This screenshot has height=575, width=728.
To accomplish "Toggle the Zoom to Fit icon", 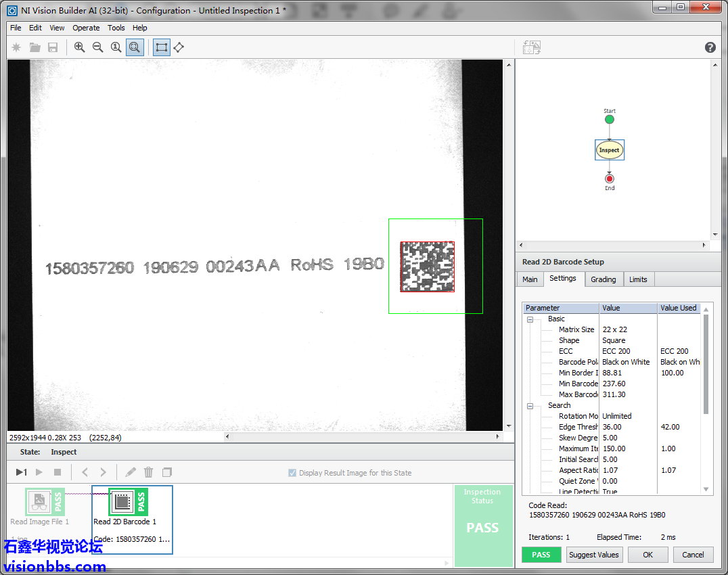I will (x=135, y=47).
